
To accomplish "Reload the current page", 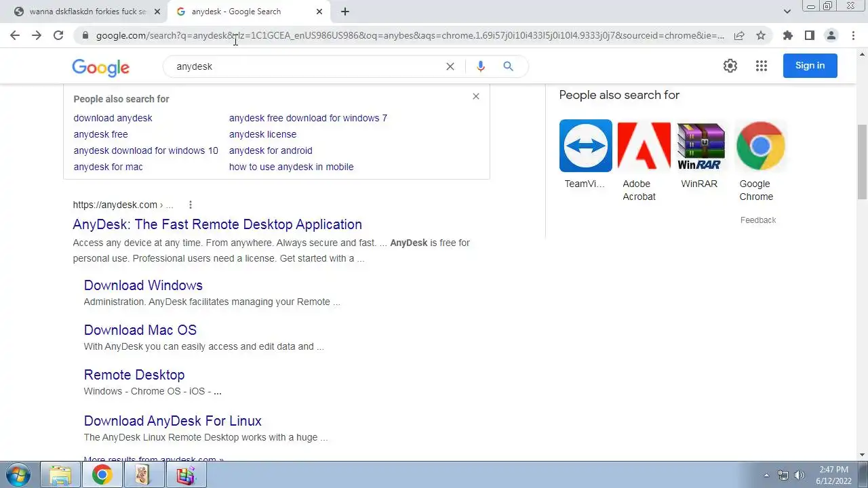I will tap(58, 35).
